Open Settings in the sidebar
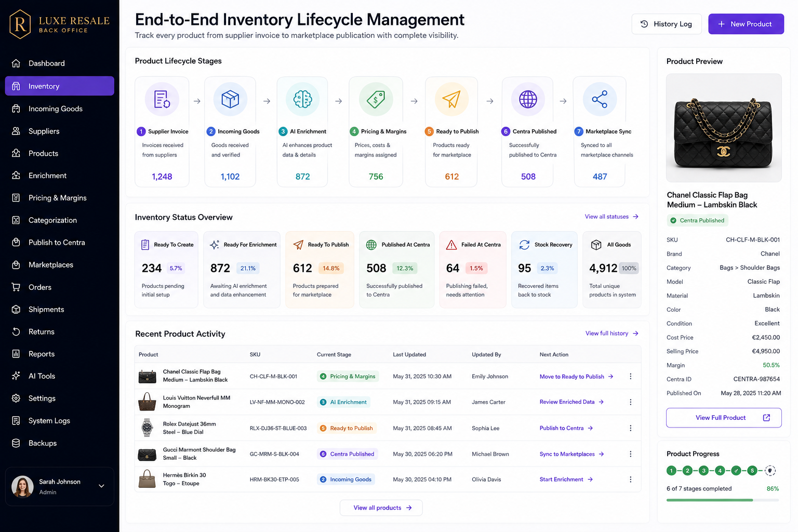The width and height of the screenshot is (798, 532). click(x=60, y=398)
